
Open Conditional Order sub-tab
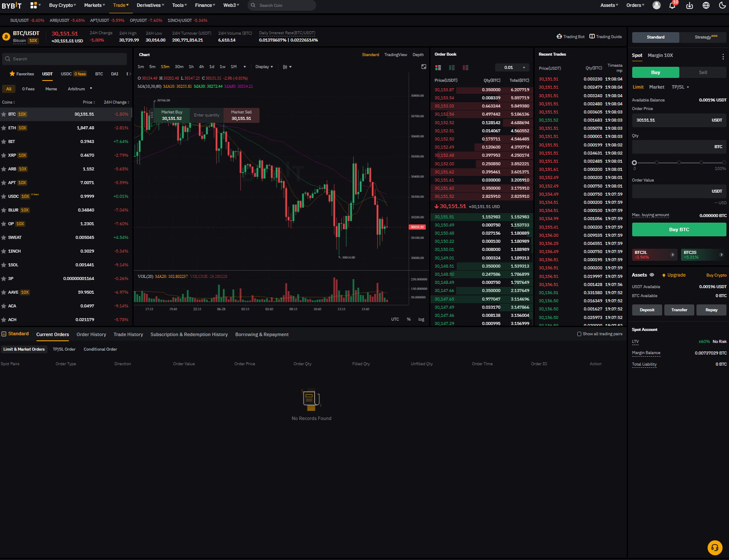(x=100, y=349)
